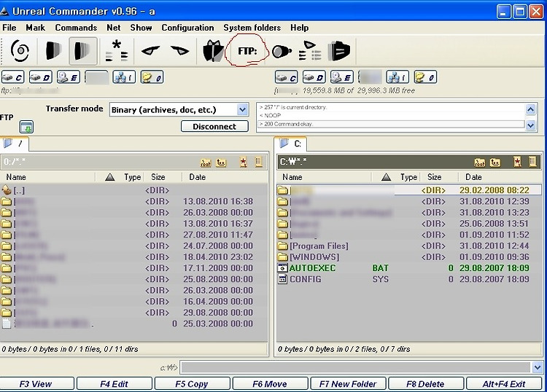Click the FTP log scroll-down arrow

(x=531, y=125)
